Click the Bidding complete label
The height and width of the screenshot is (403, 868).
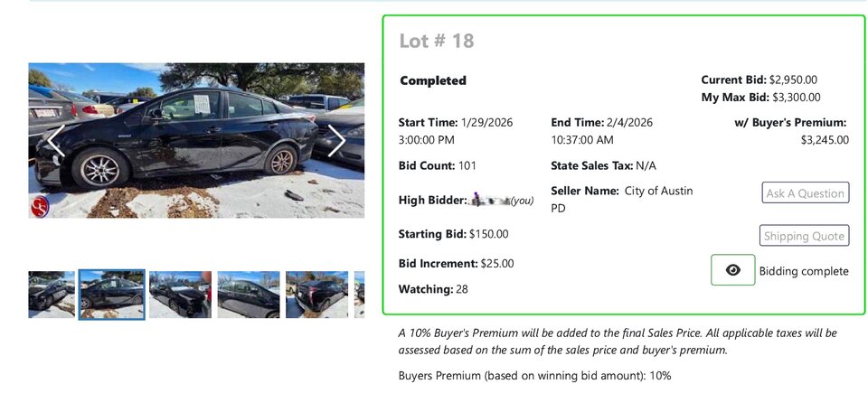coord(803,271)
